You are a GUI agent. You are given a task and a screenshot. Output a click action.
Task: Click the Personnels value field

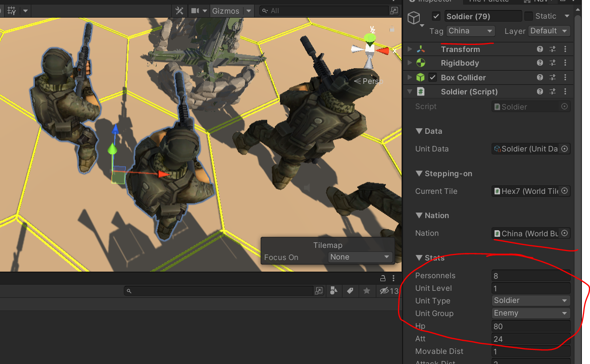(531, 276)
